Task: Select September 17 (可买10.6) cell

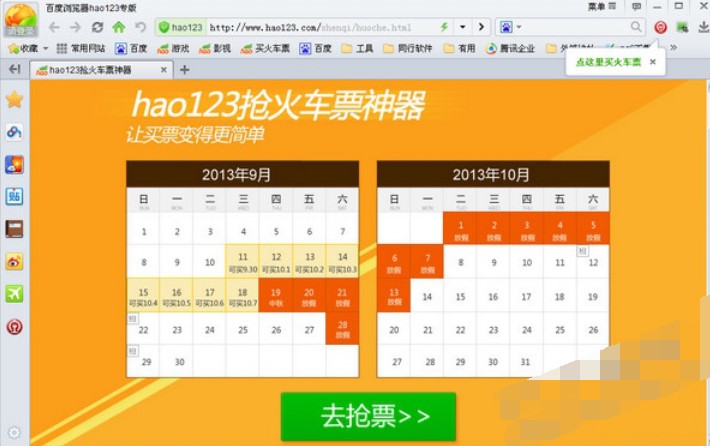Action: click(210, 296)
